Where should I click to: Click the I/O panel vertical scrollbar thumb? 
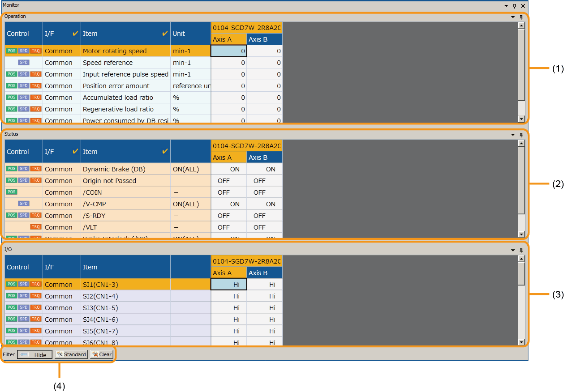tap(521, 274)
